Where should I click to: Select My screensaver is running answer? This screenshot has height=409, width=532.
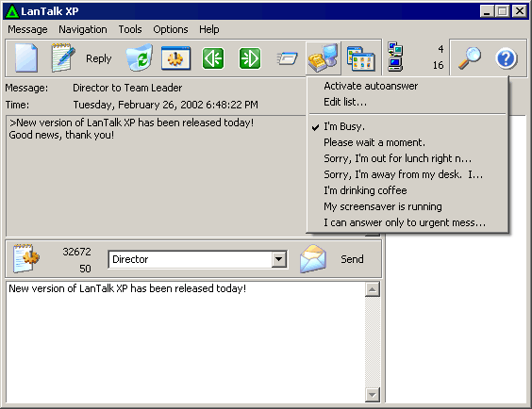point(407,206)
